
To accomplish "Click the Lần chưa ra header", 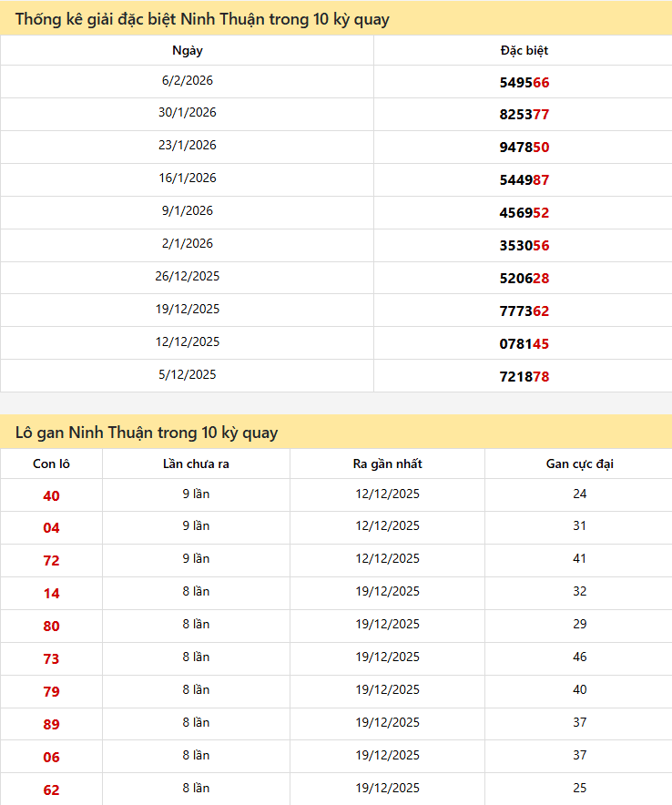I will [196, 464].
